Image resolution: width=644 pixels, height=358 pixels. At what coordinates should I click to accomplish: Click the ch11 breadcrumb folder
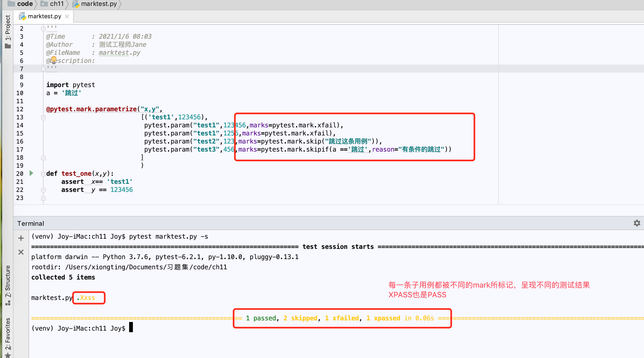point(56,4)
